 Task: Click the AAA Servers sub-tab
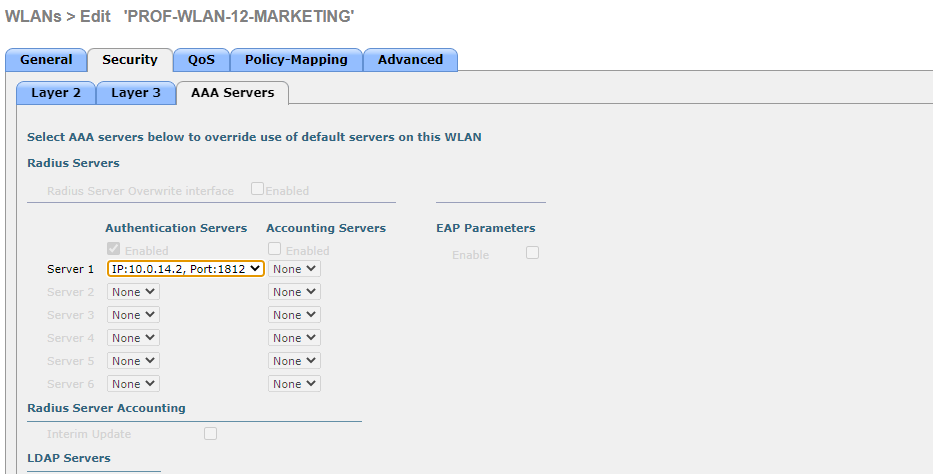tap(232, 93)
